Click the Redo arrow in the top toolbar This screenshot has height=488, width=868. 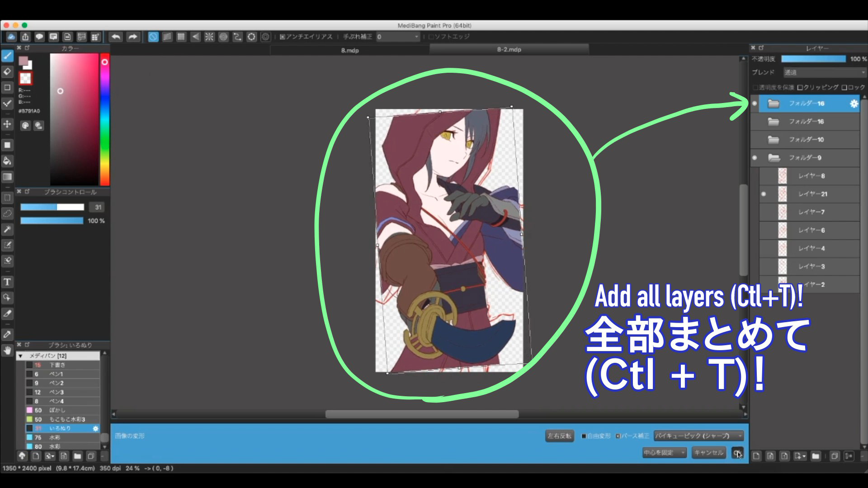pyautogui.click(x=132, y=37)
